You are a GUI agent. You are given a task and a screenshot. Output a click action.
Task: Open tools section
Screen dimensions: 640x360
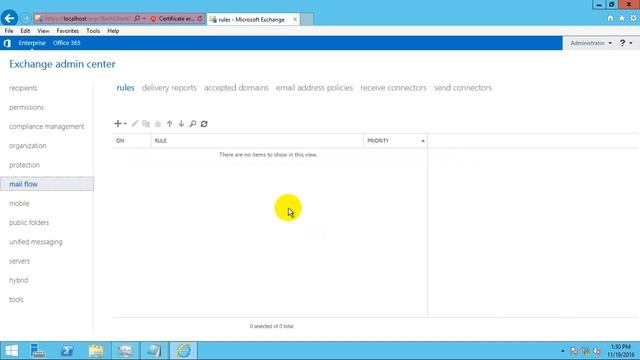tap(16, 300)
